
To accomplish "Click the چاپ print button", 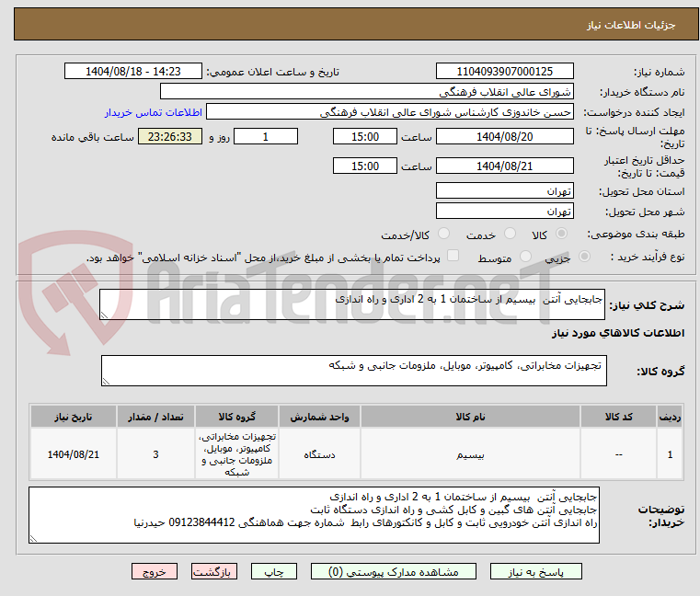I will click(274, 571).
